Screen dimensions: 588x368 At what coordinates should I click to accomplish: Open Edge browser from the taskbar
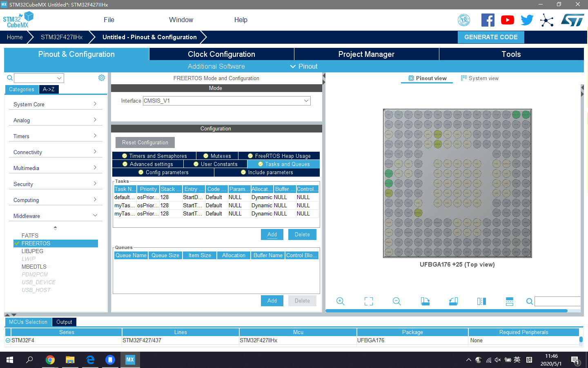point(90,360)
